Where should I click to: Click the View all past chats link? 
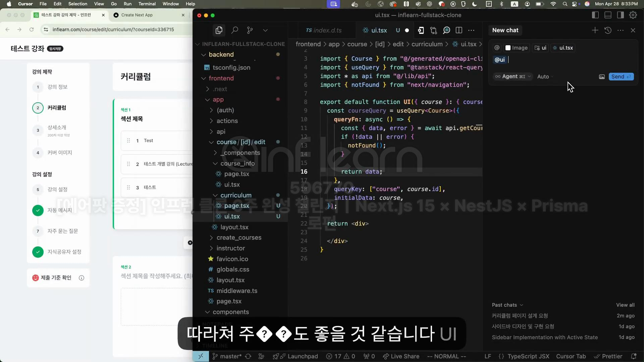(625, 305)
